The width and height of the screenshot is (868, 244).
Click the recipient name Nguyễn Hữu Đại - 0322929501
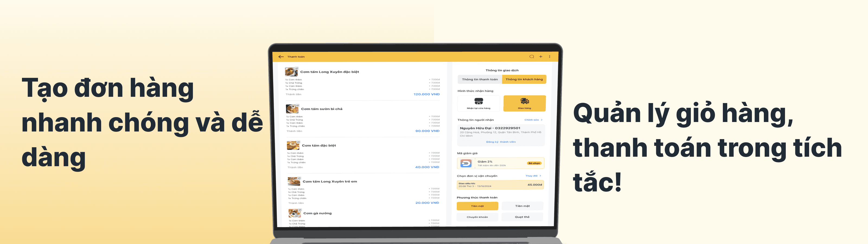coord(490,128)
